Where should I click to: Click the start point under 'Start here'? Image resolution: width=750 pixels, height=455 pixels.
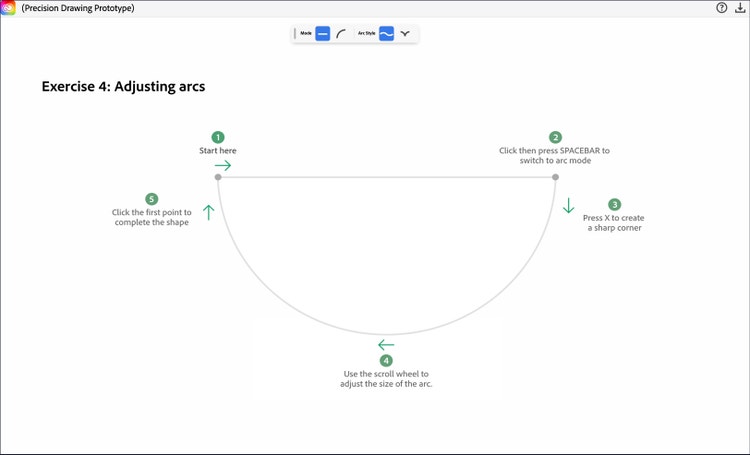(x=218, y=177)
